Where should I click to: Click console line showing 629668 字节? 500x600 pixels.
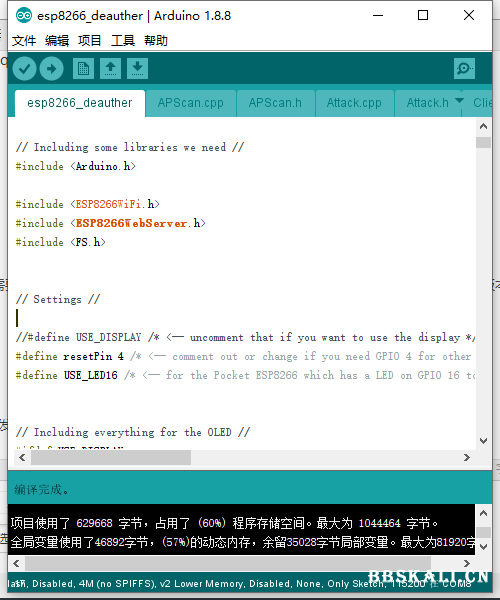coord(224,523)
